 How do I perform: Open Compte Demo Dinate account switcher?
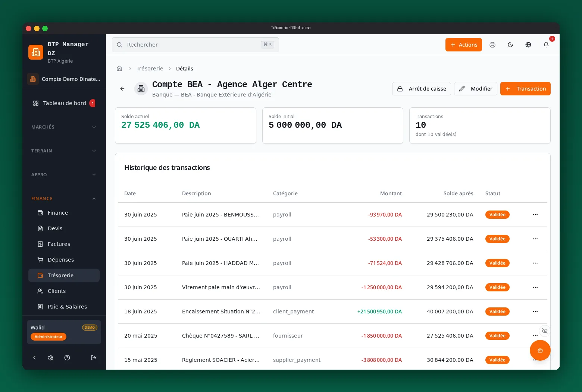point(64,79)
